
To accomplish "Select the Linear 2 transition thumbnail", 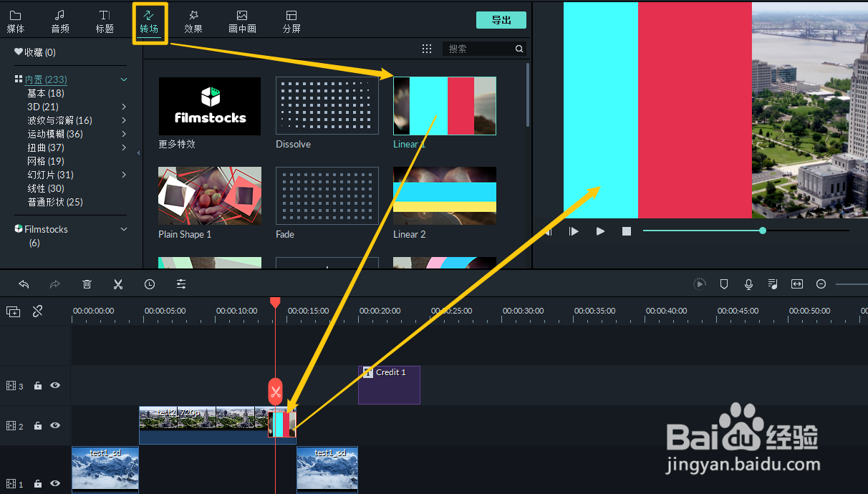I will pos(444,195).
